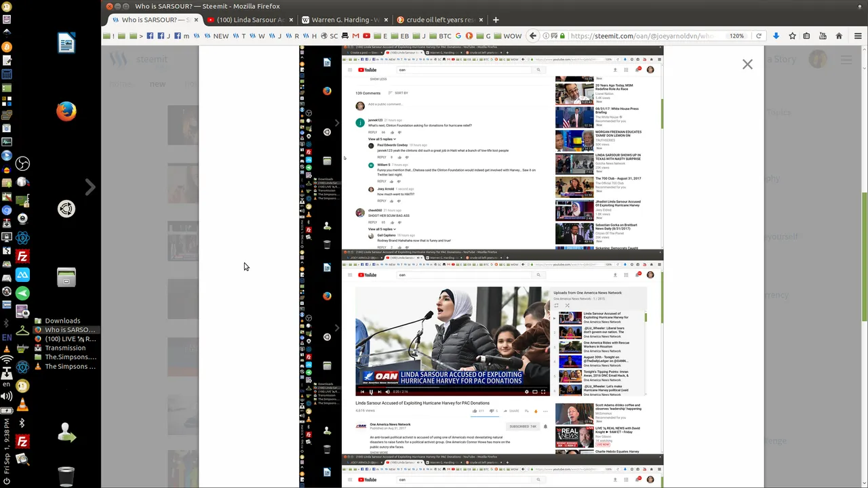Open the Trash on the desktop
868x488 pixels.
[66, 476]
